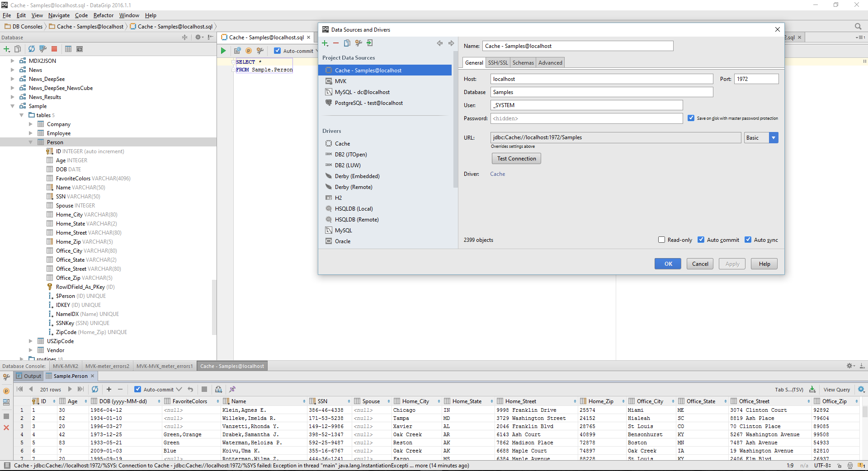The width and height of the screenshot is (868, 471).
Task: Click the Port input field
Action: pos(756,79)
